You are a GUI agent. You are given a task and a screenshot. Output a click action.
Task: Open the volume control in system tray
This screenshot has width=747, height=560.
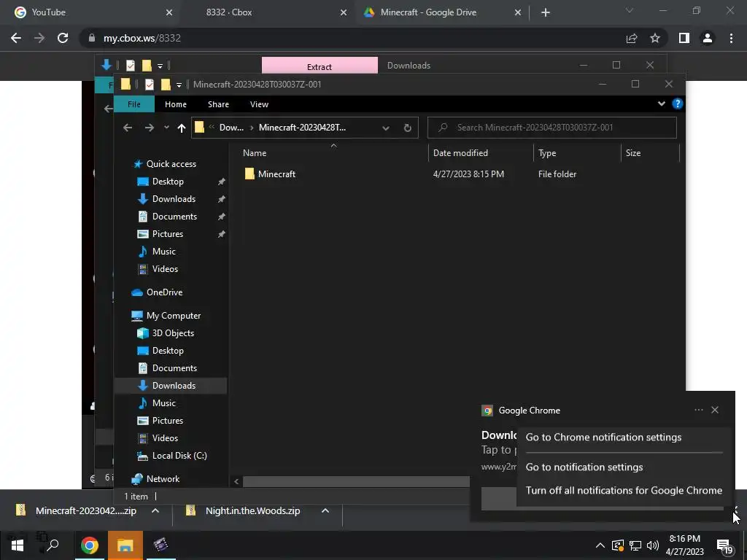[x=653, y=545]
